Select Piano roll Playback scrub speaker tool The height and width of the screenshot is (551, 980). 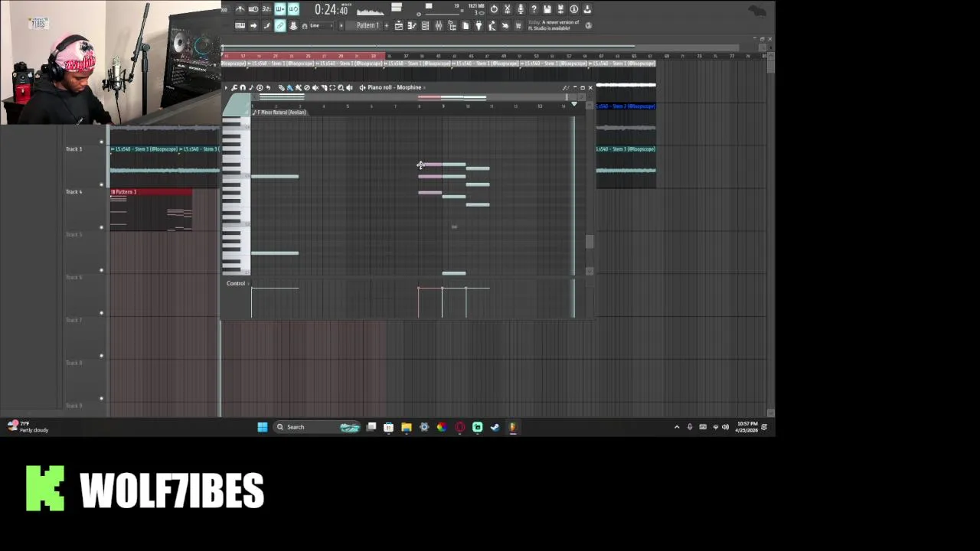point(349,87)
